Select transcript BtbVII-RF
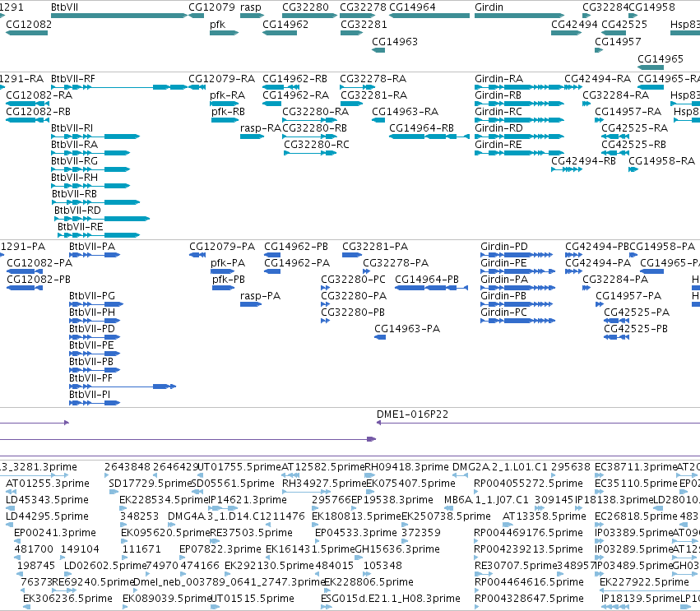Viewport: 700px width, 611px height. [72, 79]
